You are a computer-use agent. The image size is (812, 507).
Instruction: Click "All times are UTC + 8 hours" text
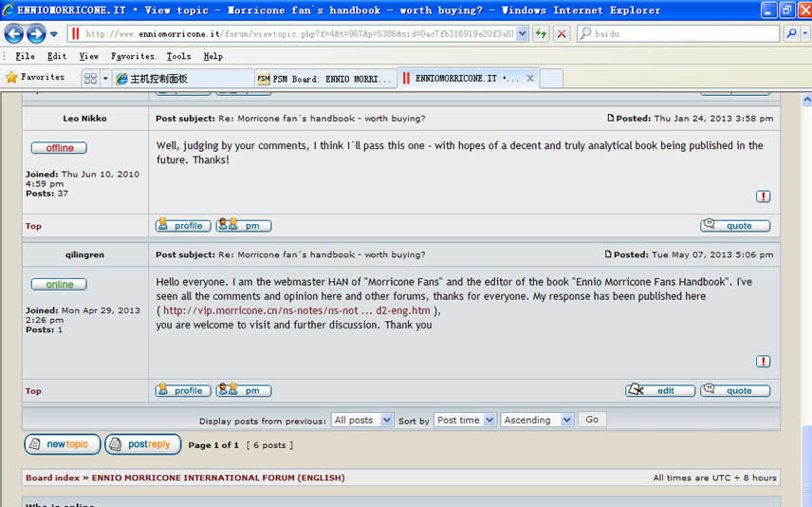click(714, 478)
